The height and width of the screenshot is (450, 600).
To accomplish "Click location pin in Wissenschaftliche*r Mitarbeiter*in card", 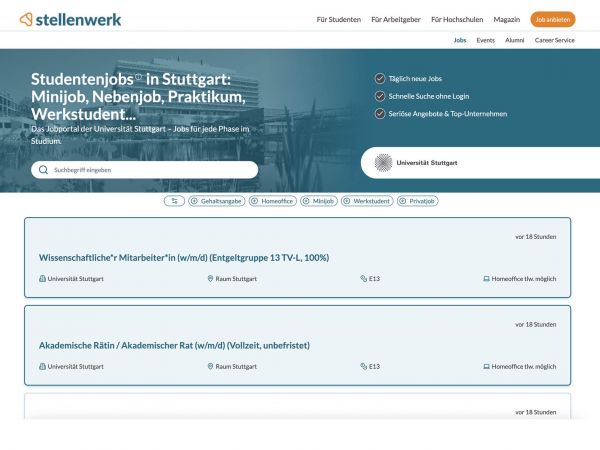I will (210, 279).
